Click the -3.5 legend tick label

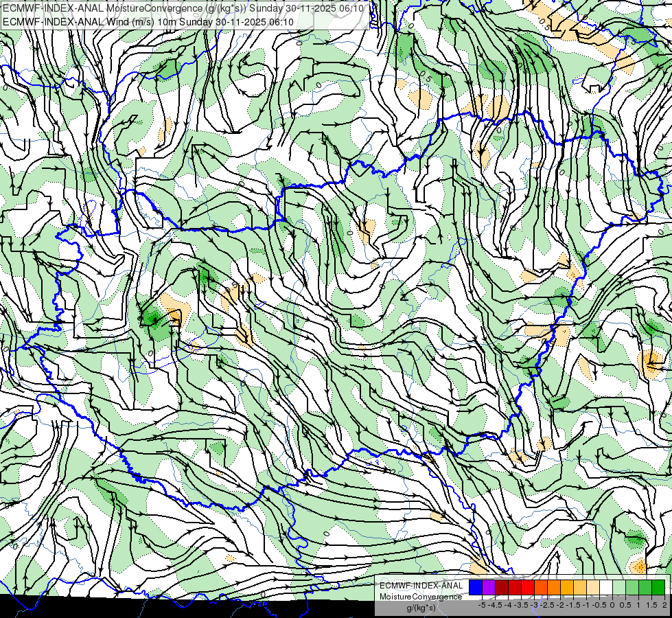click(x=522, y=605)
